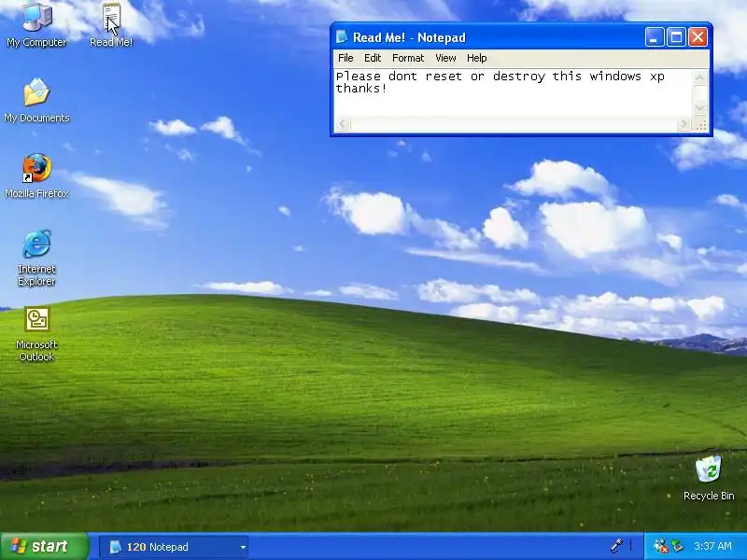Click the microphone language bar icon
The height and width of the screenshot is (560, 747).
(616, 546)
